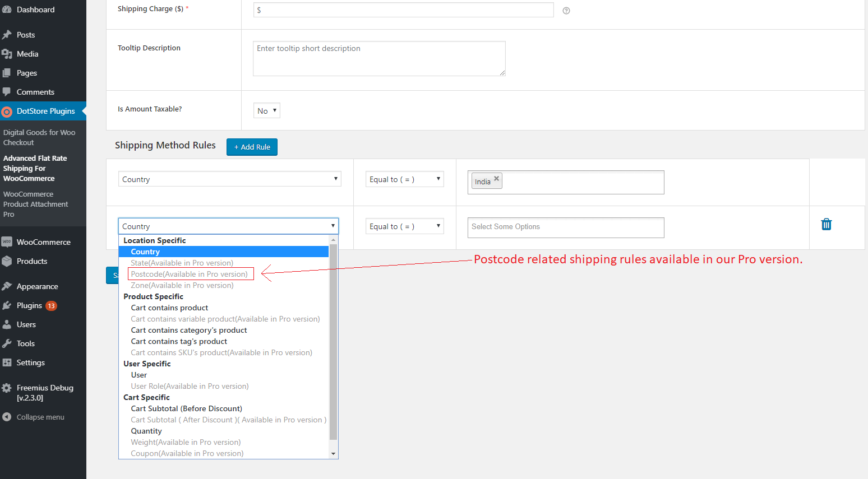Click the Dashboard gauge icon

click(x=7, y=10)
